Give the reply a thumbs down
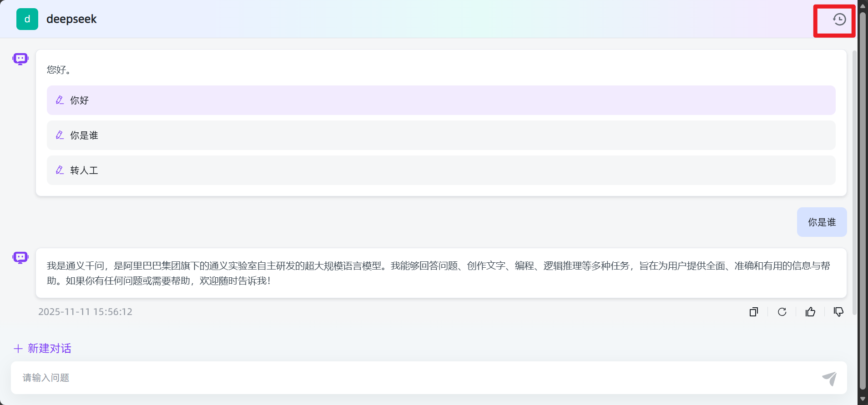 click(x=838, y=312)
